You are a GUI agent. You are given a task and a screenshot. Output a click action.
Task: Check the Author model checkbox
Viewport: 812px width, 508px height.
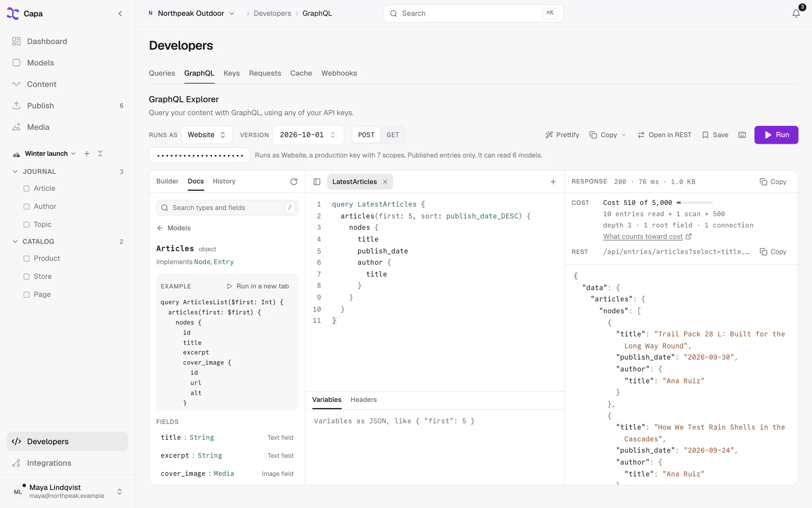point(26,207)
